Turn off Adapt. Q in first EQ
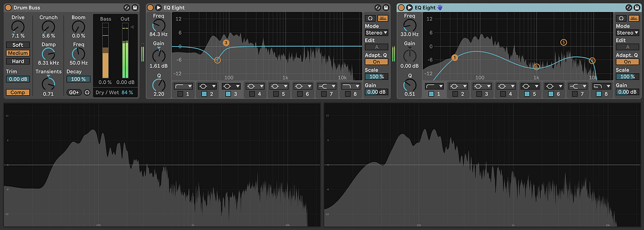The width and height of the screenshot is (644, 230). click(x=376, y=62)
